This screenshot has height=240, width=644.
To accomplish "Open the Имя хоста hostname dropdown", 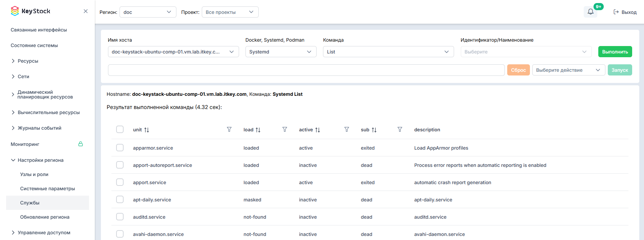I will click(x=173, y=52).
